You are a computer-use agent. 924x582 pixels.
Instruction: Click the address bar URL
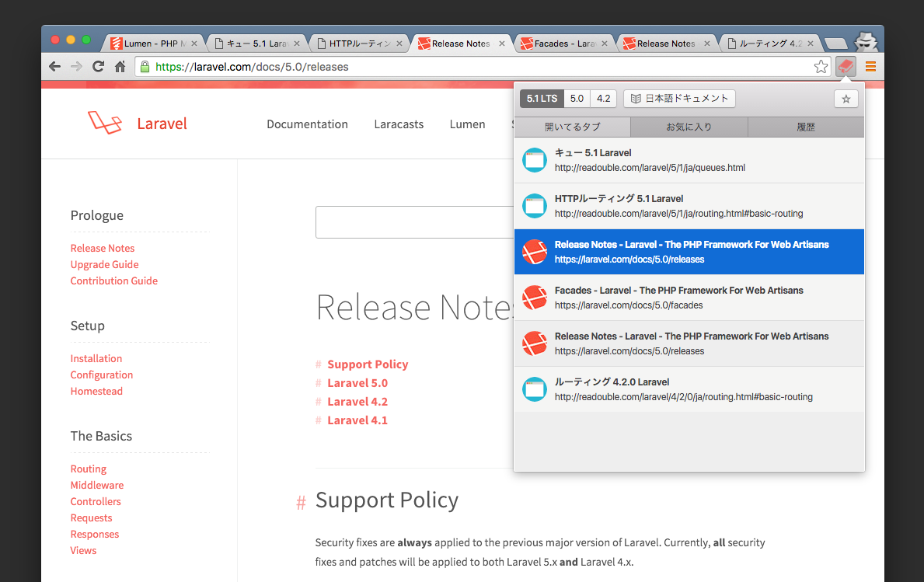[x=252, y=67]
